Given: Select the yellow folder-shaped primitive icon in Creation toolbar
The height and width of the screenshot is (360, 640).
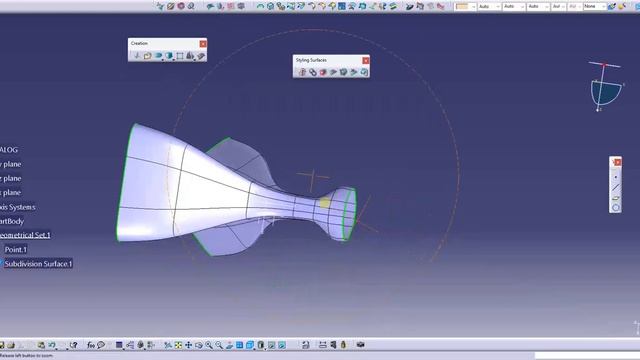Looking at the screenshot, I should 148,56.
